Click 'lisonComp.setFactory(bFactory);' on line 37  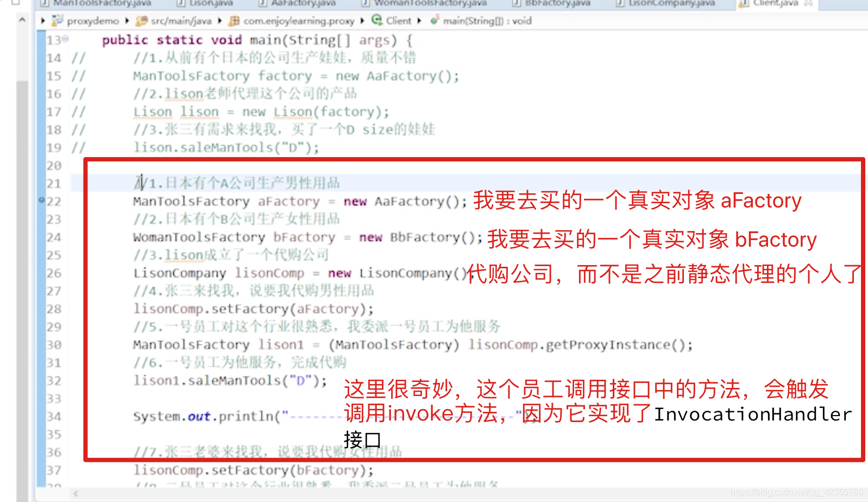pos(254,470)
